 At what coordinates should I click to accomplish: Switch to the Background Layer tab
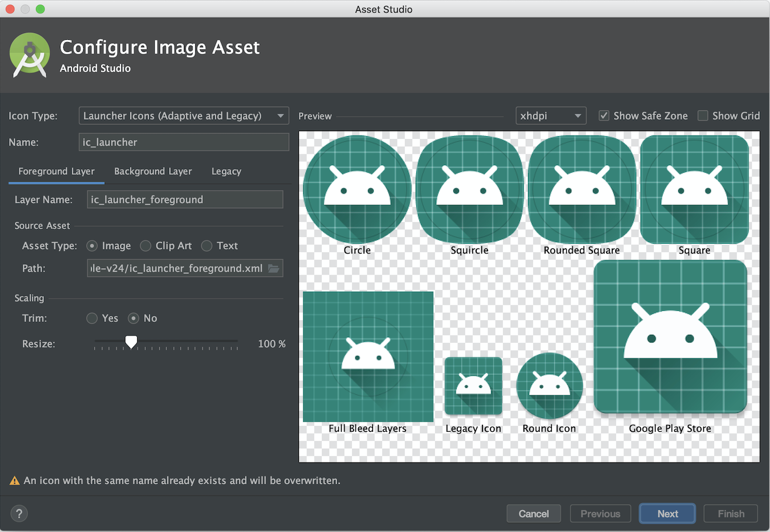(153, 171)
